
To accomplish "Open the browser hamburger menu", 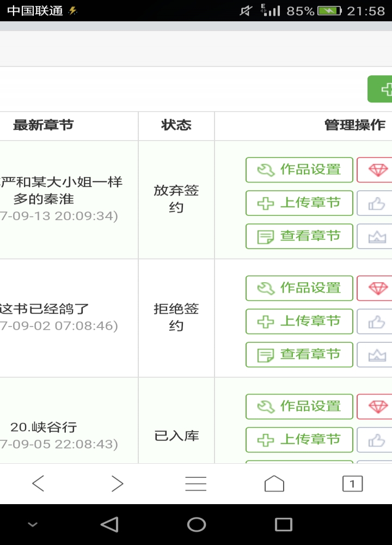I will (195, 483).
